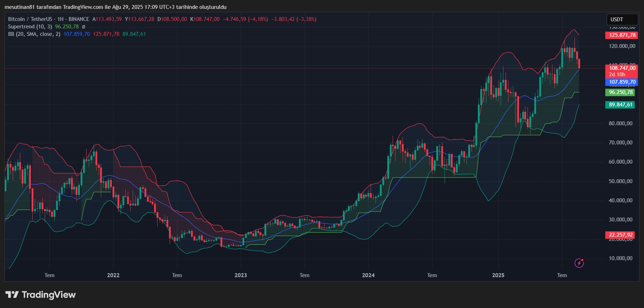
Task: Open the USDT currency dropdown
Action: 622,20
